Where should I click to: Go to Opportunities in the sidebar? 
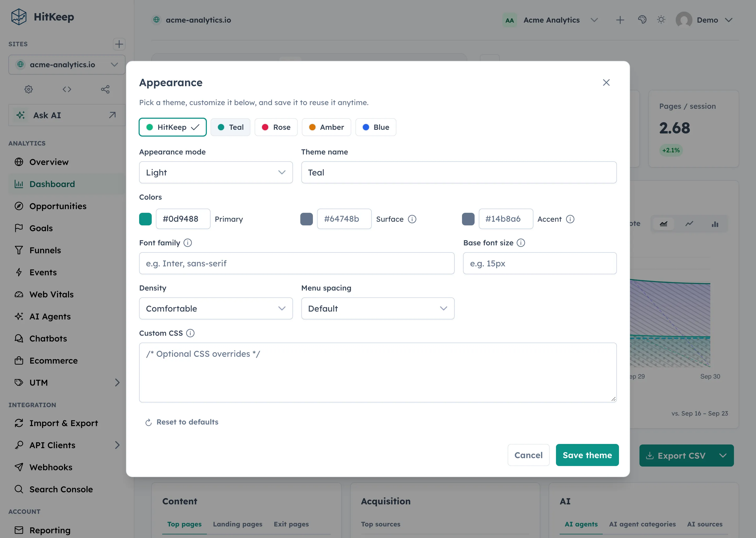(67, 206)
